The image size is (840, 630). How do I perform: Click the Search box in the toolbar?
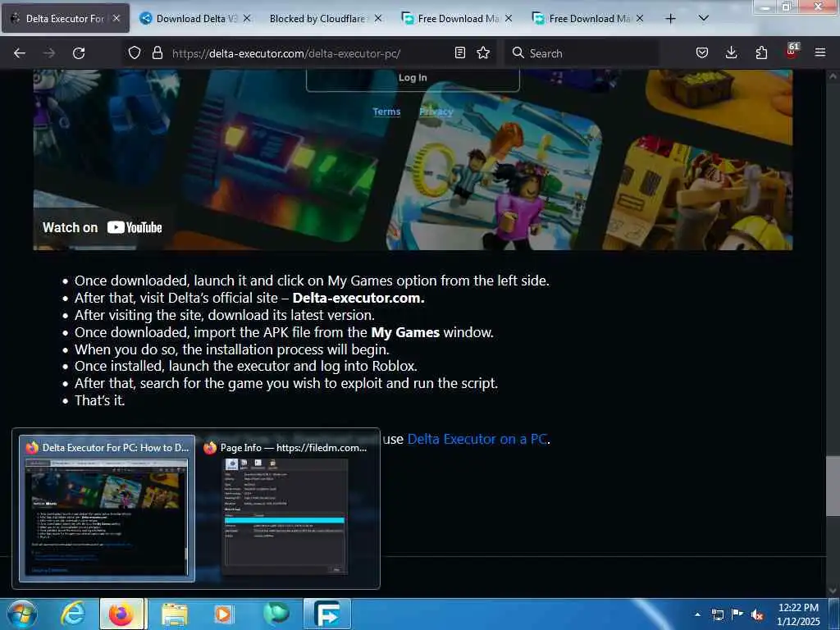coord(581,53)
